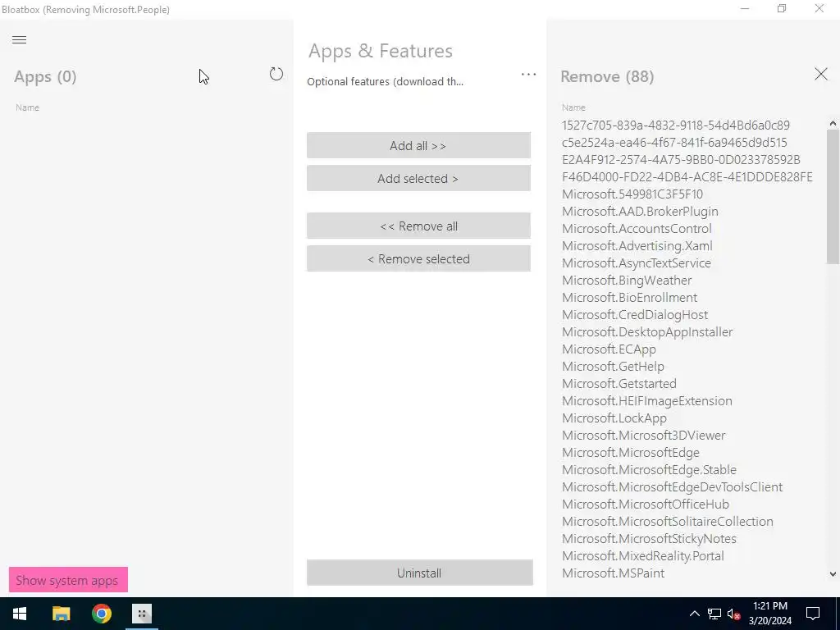This screenshot has width=840, height=630.
Task: Select Microsoft.Getstarted in the list
Action: (619, 383)
